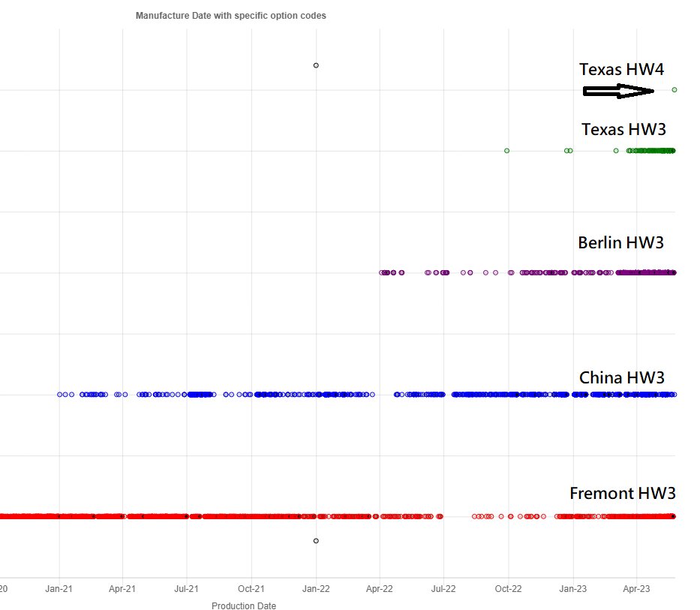Image resolution: width=700 pixels, height=610 pixels.
Task: Click the 'Texas HW3' series label
Action: pyautogui.click(x=623, y=129)
